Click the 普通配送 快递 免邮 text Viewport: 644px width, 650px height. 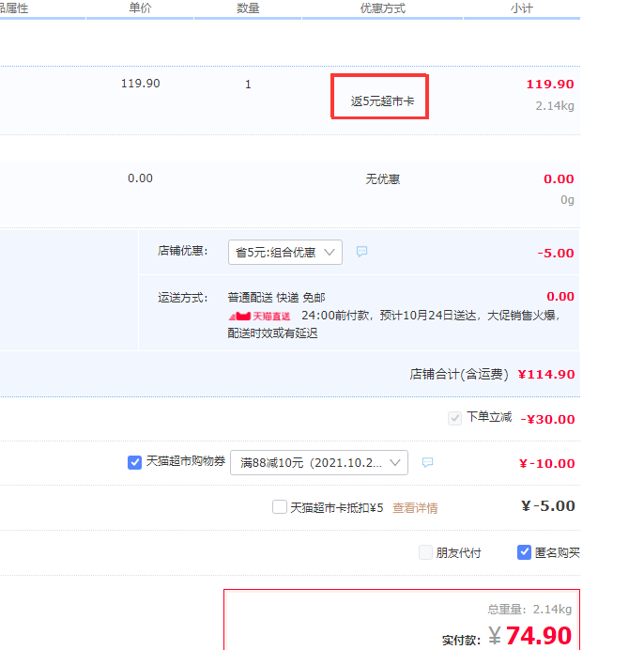pos(276,298)
